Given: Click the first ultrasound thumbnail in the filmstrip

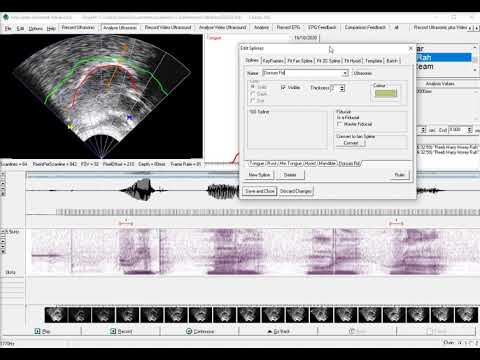Looking at the screenshot, I should tap(56, 315).
